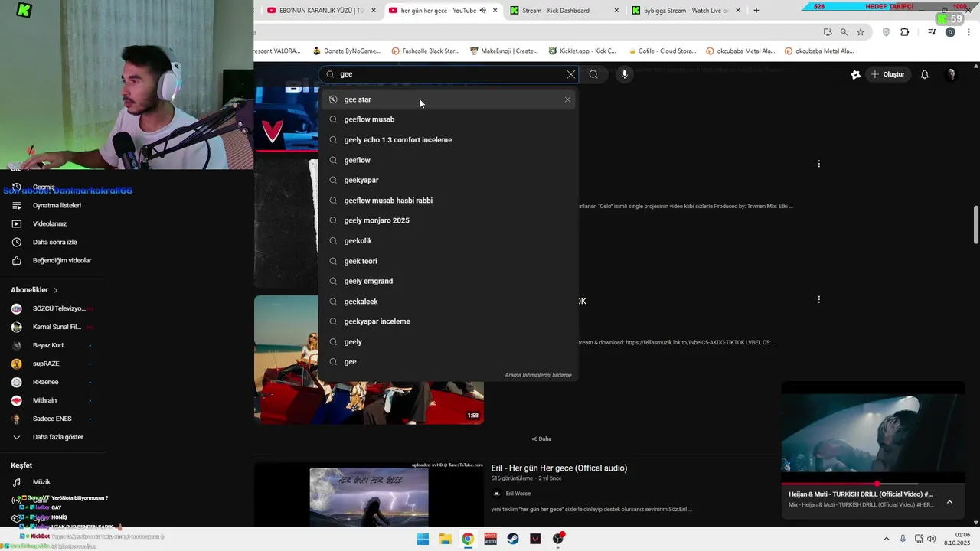Select the 'geekaleek' suggestion
The height and width of the screenshot is (551, 980).
pyautogui.click(x=449, y=302)
